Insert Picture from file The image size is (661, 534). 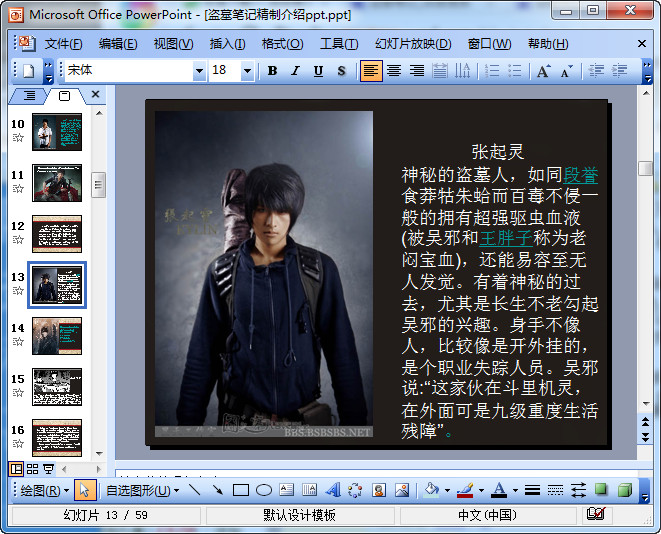pos(402,490)
